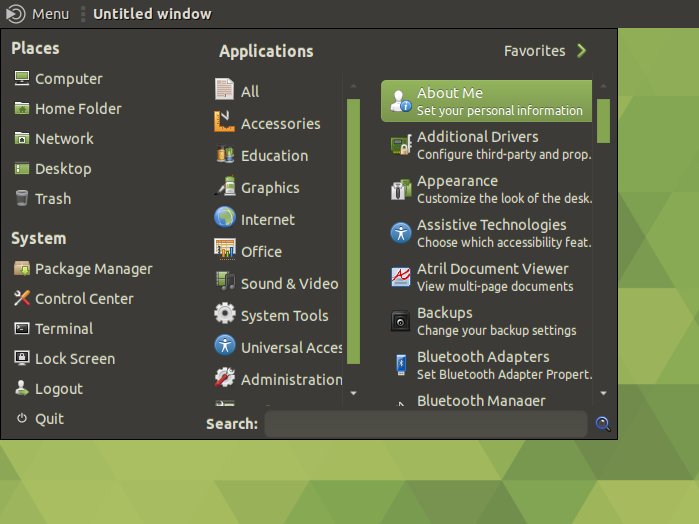The width and height of the screenshot is (699, 524).
Task: Open the Menu text in the panel
Action: tap(50, 14)
